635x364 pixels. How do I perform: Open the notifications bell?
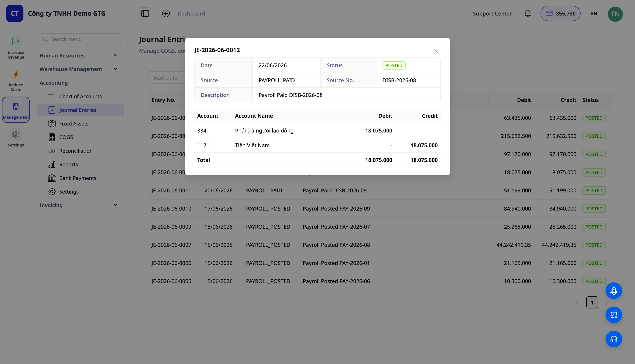pos(527,13)
